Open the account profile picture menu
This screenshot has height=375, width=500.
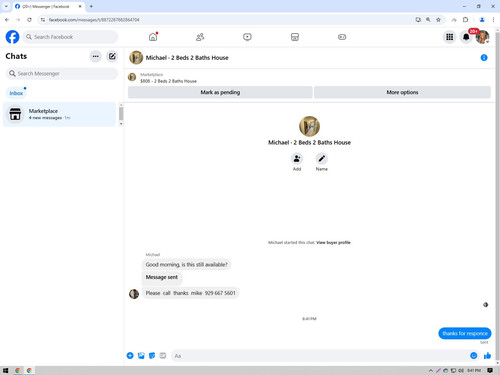pos(482,37)
